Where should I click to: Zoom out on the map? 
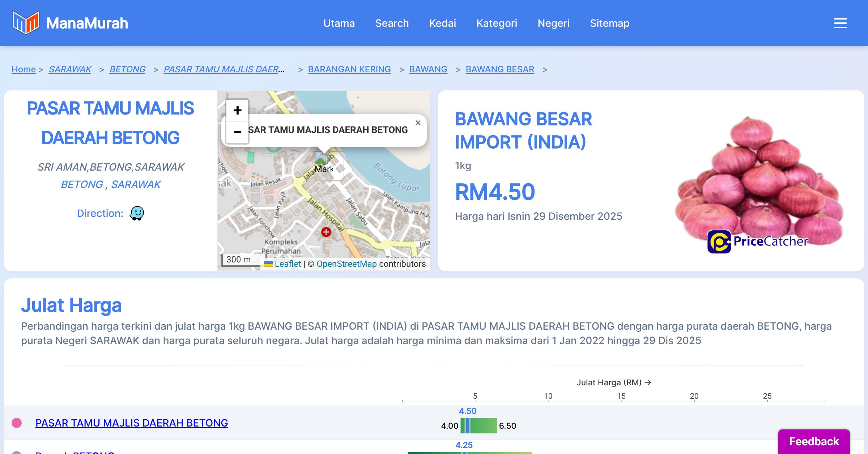click(x=237, y=132)
